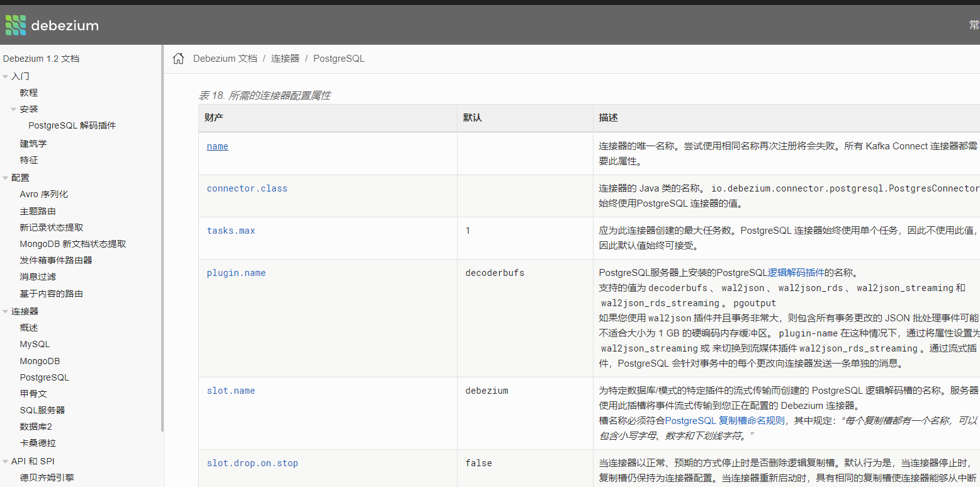
Task: Click the name property link
Action: click(218, 146)
